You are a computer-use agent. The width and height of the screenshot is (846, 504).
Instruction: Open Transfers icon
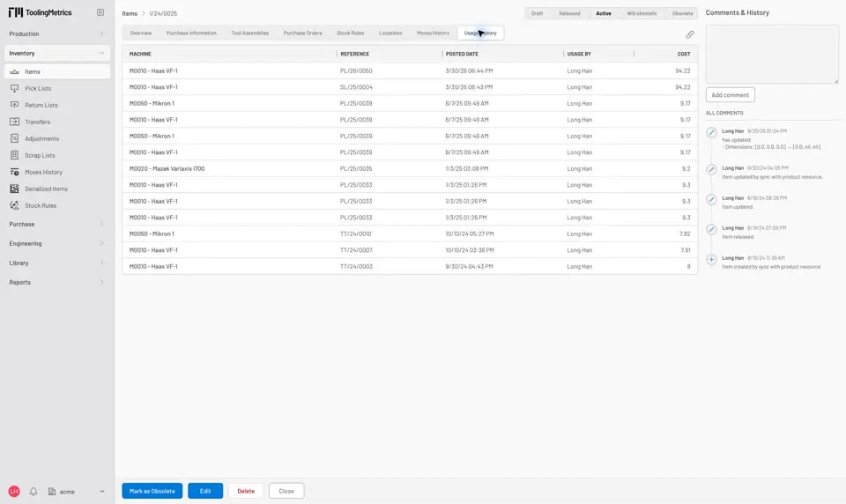[15, 122]
